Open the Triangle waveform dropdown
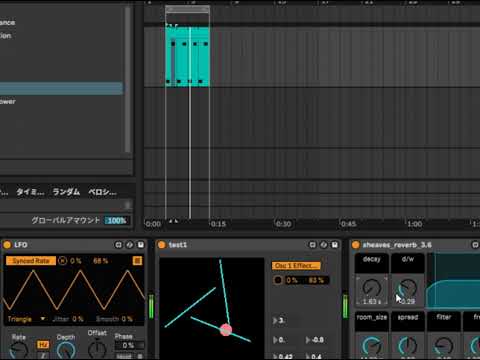The width and height of the screenshot is (480, 360). 26,319
